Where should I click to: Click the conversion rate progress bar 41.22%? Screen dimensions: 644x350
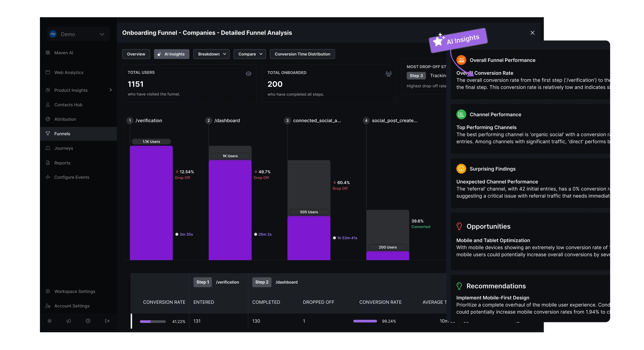(x=153, y=321)
